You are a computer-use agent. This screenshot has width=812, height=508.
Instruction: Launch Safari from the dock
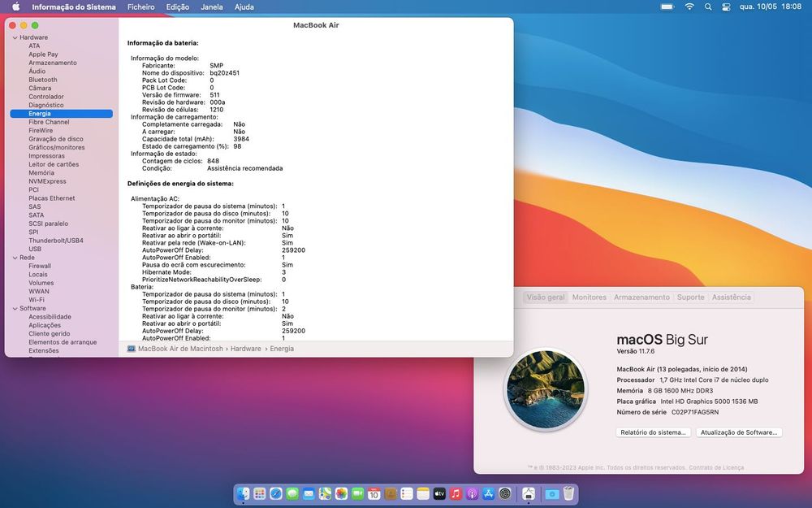pos(276,494)
